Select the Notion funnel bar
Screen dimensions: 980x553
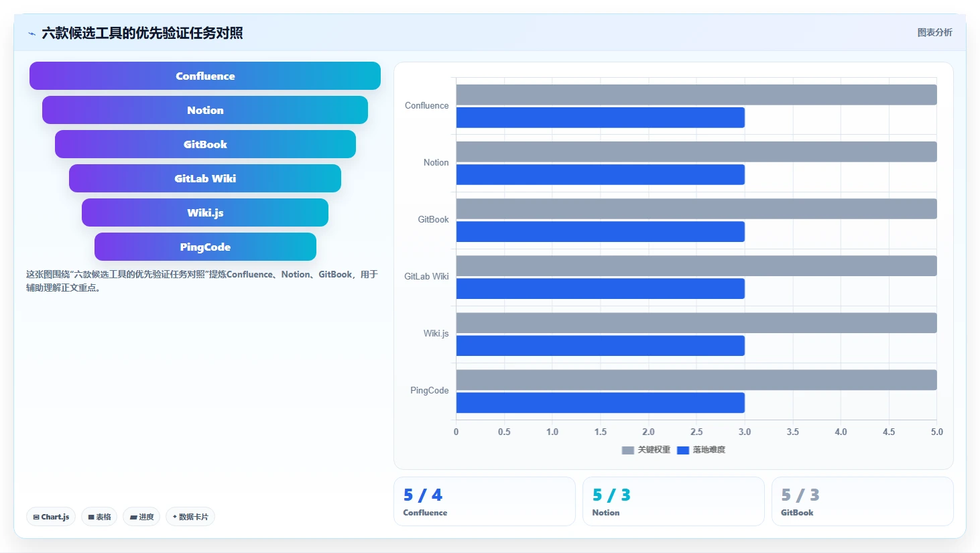point(205,110)
